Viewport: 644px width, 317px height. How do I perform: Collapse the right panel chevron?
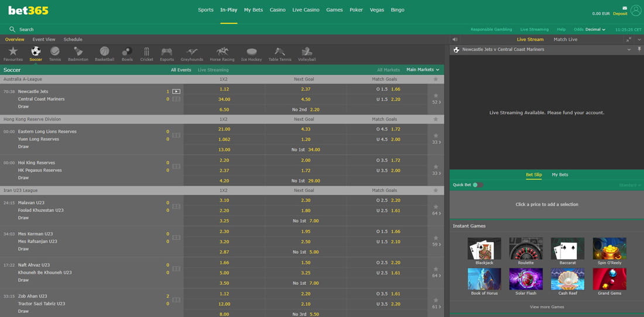(639, 39)
